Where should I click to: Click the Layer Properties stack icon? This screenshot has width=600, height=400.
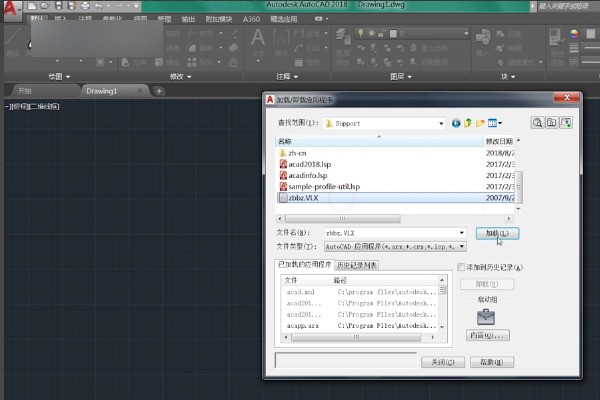(343, 37)
